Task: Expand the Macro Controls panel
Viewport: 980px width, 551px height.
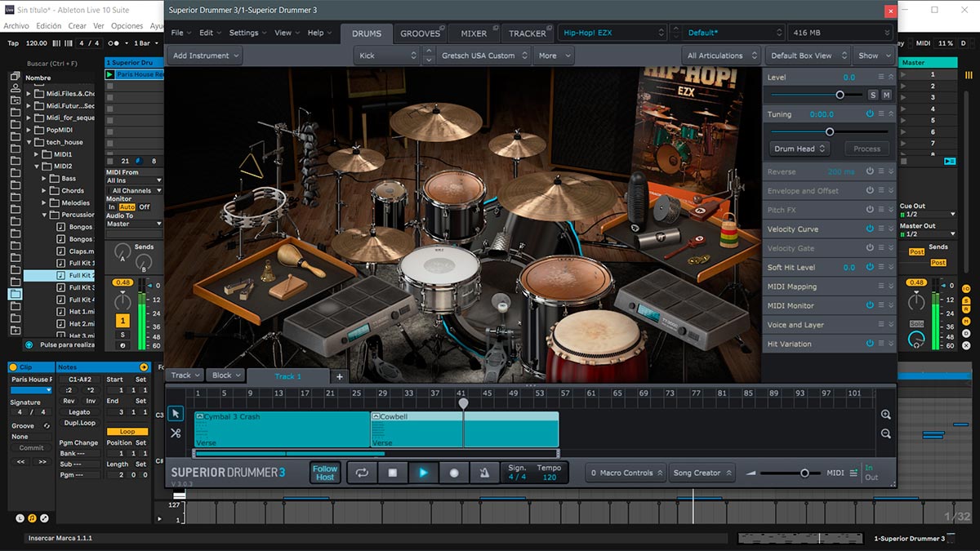Action: 626,473
